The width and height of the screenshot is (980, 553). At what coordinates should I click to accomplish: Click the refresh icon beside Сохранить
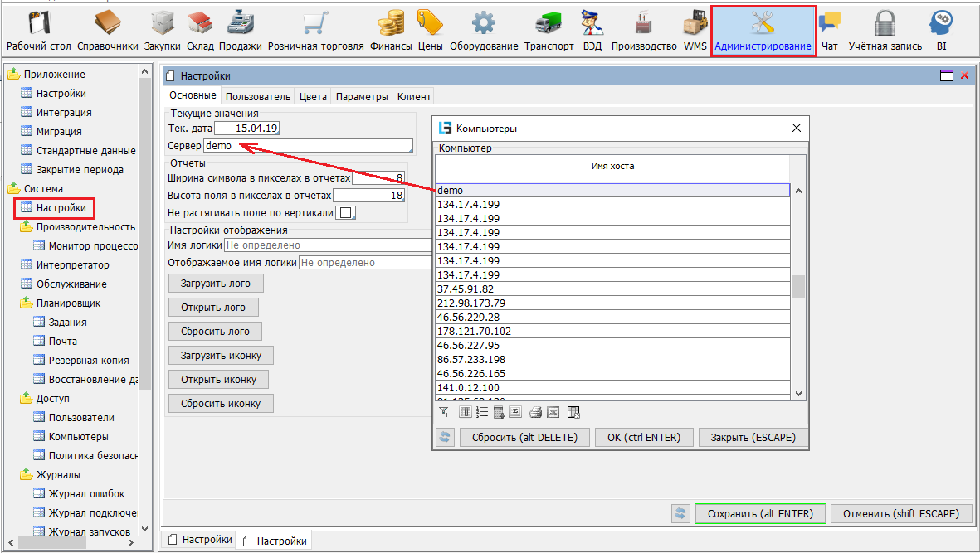[680, 514]
